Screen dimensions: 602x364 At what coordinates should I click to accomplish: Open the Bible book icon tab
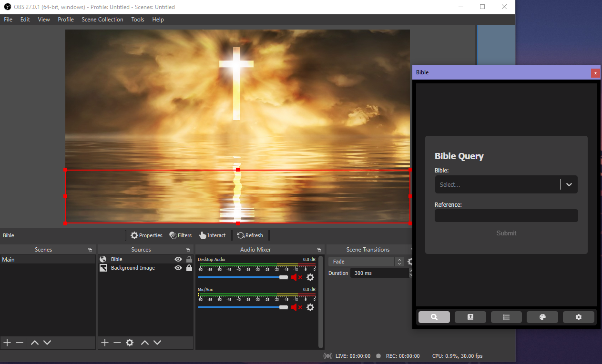[x=470, y=316]
